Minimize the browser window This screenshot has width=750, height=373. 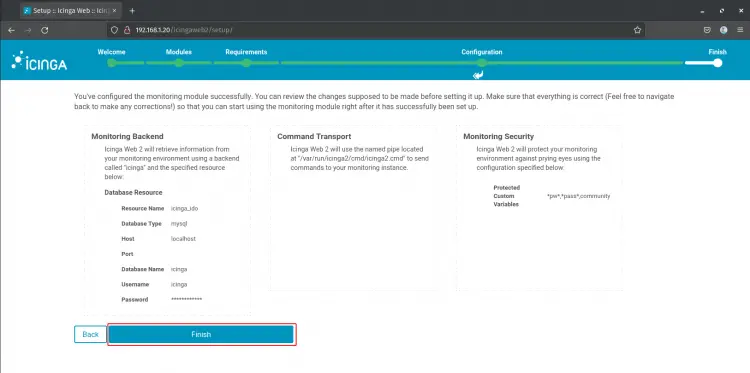[x=702, y=11]
